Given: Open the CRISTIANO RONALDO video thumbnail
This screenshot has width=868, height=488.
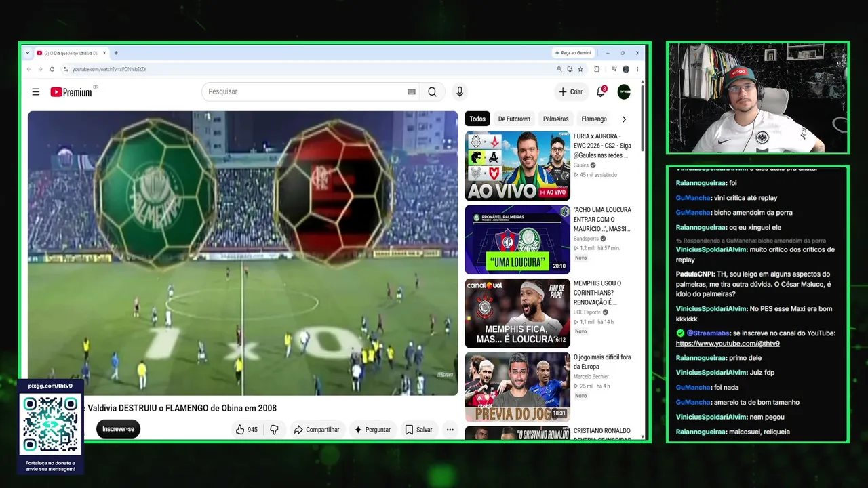Looking at the screenshot, I should tap(517, 432).
